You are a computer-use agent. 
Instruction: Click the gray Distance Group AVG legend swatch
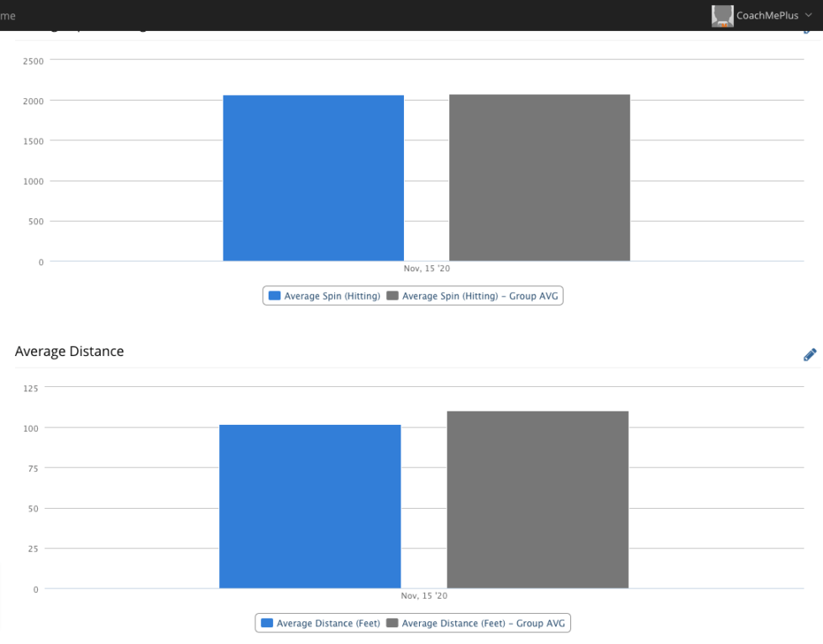392,622
